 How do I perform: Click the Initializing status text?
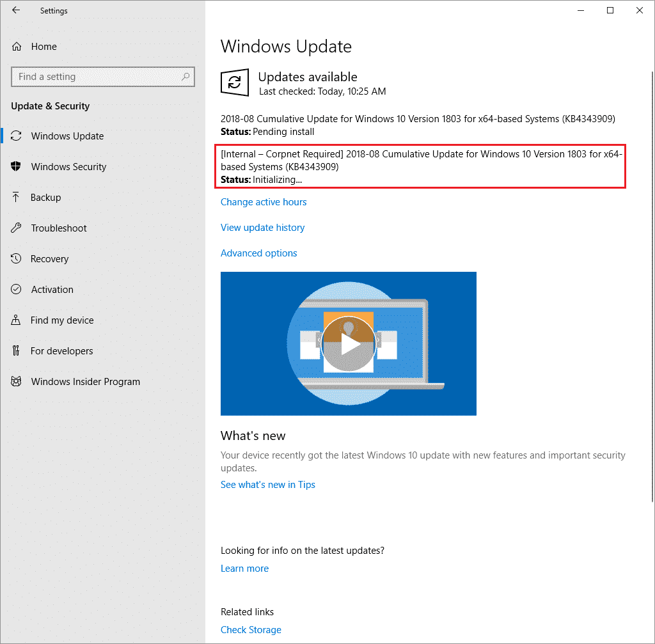[277, 180]
